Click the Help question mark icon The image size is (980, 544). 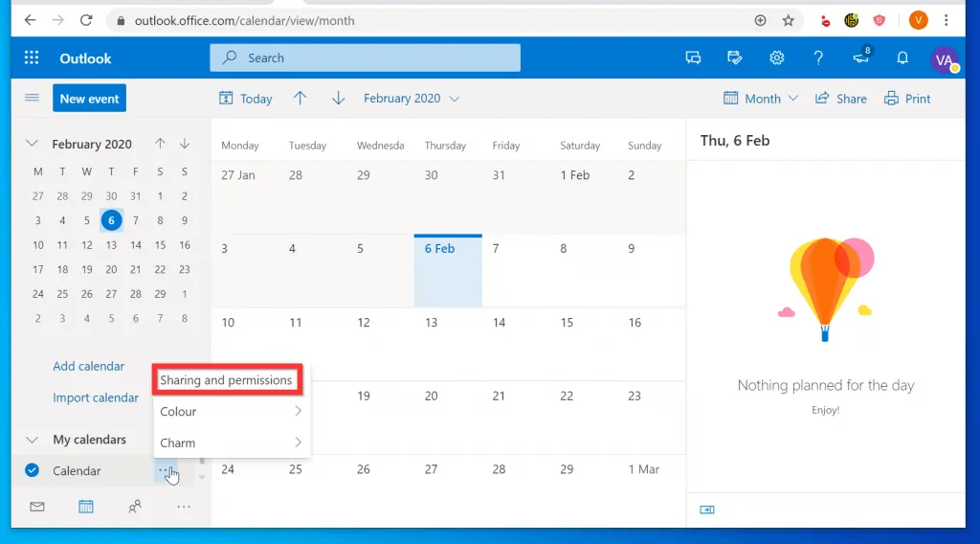tap(818, 58)
